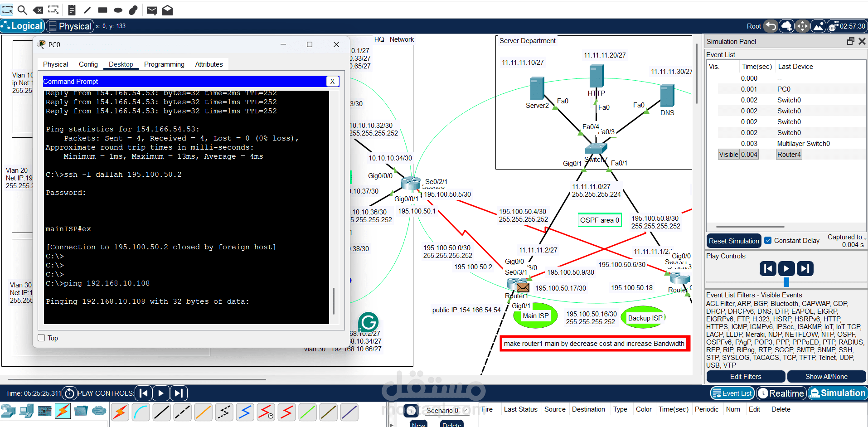Add a Complex PDU open envelope
This screenshot has width=868, height=427.
168,10
